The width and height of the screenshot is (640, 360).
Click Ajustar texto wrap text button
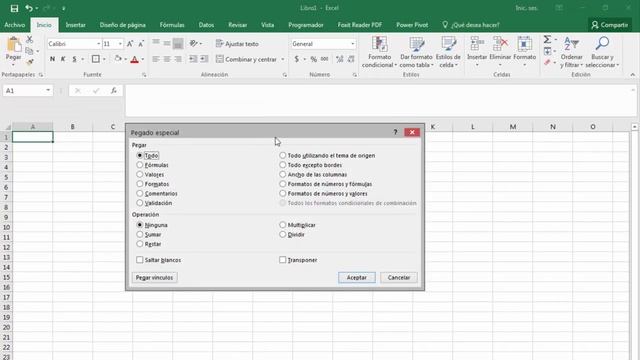click(x=237, y=44)
